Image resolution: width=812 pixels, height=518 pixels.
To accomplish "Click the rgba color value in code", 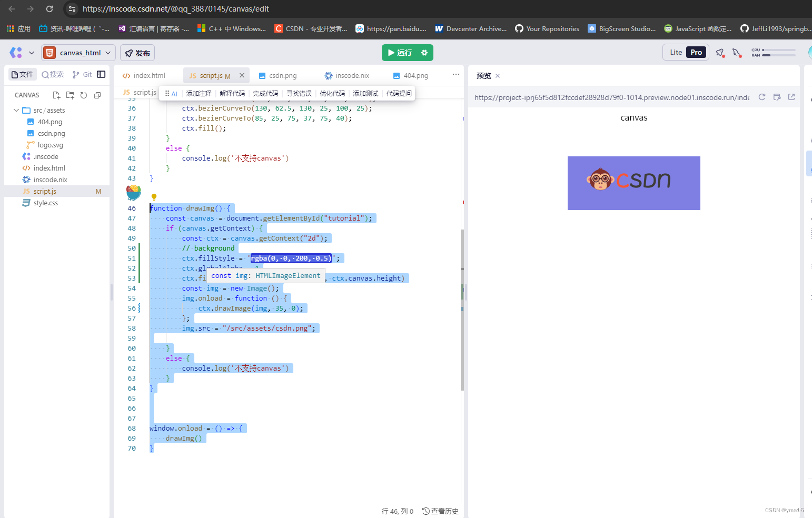I will coord(291,258).
